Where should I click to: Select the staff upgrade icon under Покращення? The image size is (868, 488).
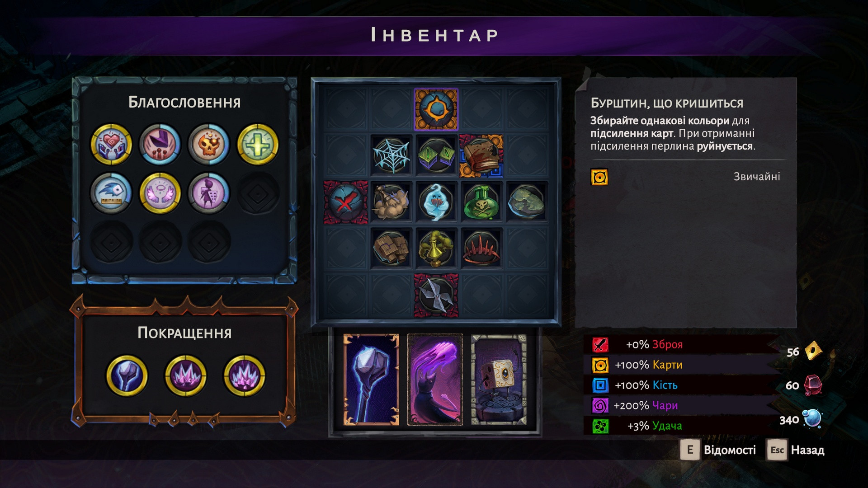coord(127,376)
